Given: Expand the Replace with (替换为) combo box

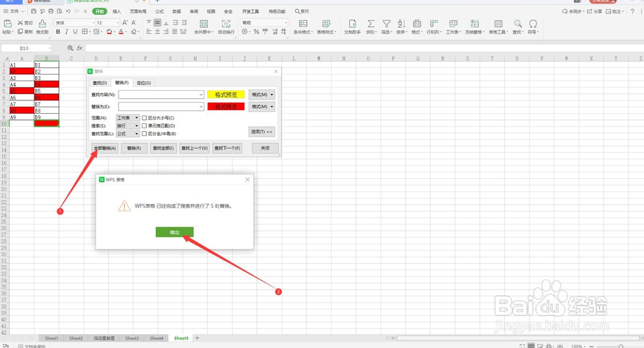Looking at the screenshot, I should 201,107.
